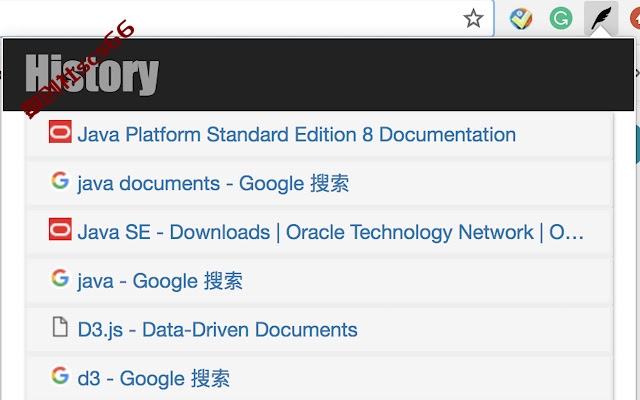Image resolution: width=640 pixels, height=400 pixels.
Task: Click blank page icon beside D3.js entry
Action: (60, 327)
